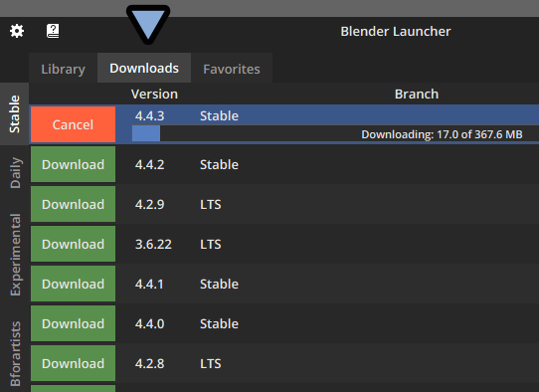539x392 pixels.
Task: Open the Experimental side tab
Action: coord(15,255)
